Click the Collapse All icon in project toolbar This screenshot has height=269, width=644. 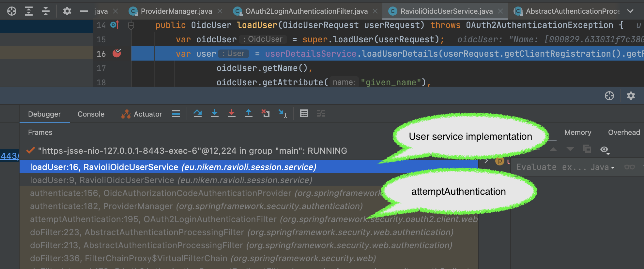click(46, 11)
